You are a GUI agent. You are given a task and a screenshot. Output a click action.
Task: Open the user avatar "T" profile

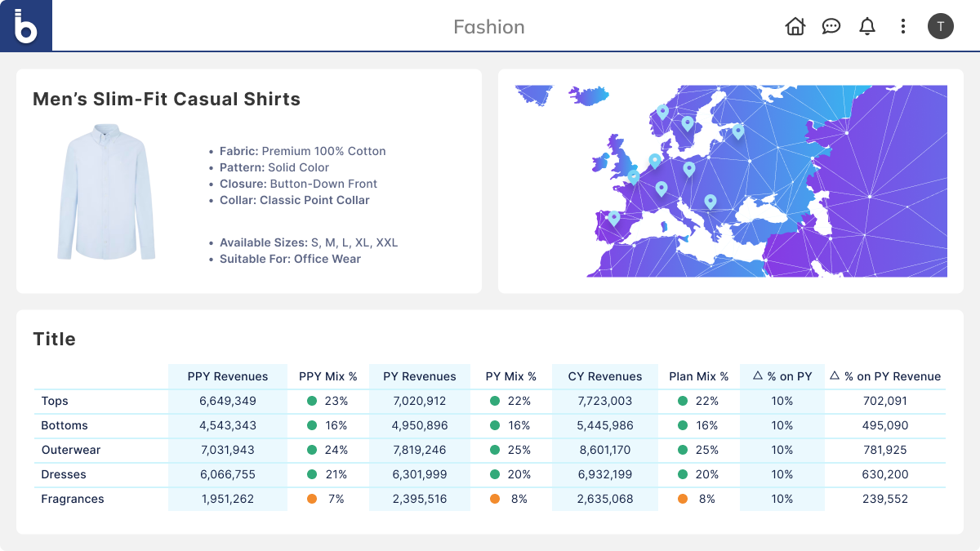[940, 26]
